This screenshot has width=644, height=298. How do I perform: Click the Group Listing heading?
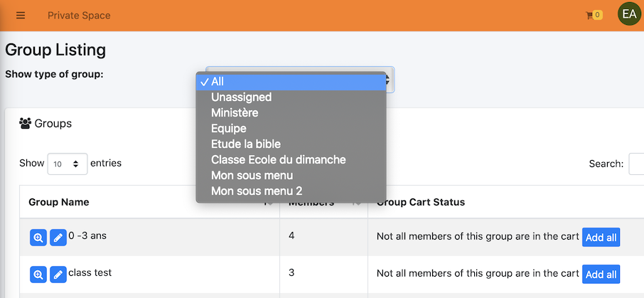pos(55,50)
